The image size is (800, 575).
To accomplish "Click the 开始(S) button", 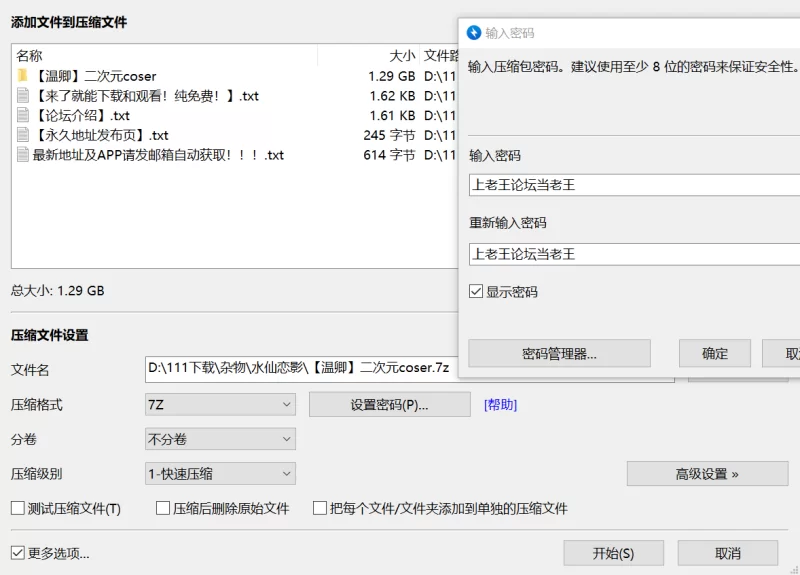I will tap(614, 553).
